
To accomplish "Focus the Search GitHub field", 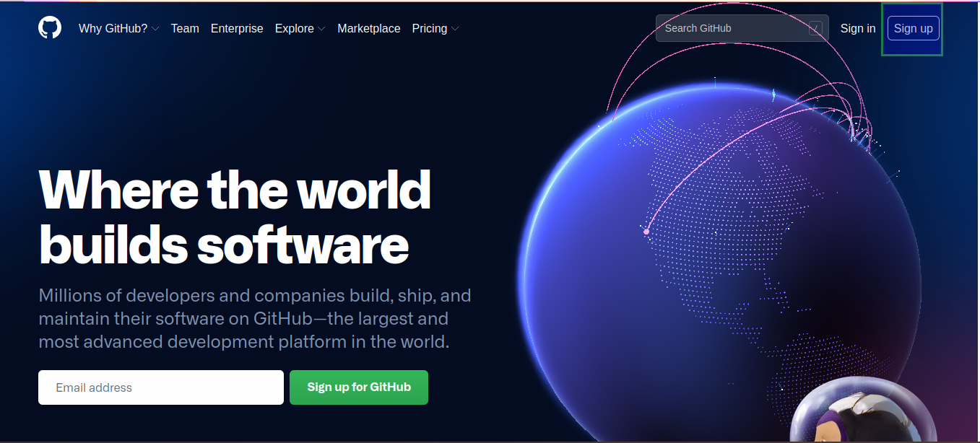I will 742,28.
